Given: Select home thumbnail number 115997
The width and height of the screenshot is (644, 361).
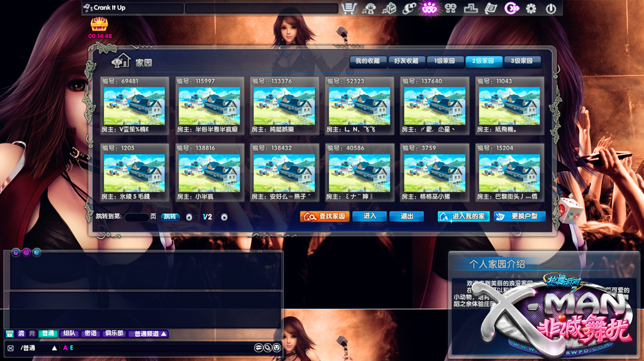Looking at the screenshot, I should [x=209, y=106].
